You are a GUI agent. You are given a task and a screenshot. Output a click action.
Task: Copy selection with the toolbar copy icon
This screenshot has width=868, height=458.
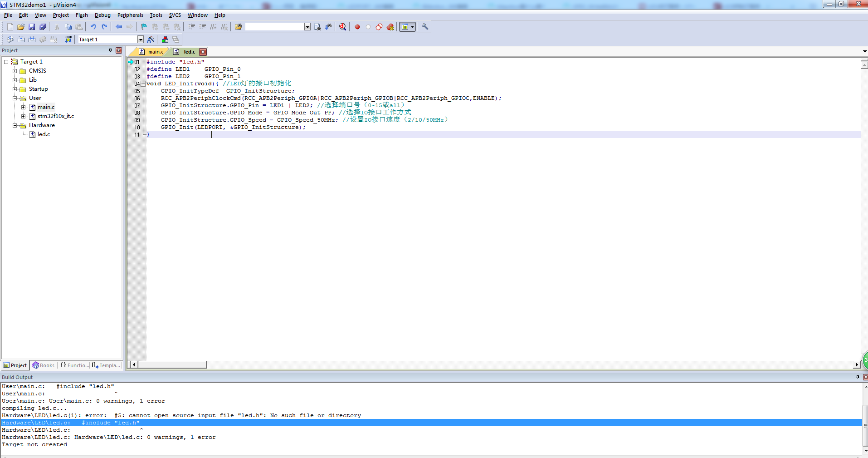tap(68, 27)
